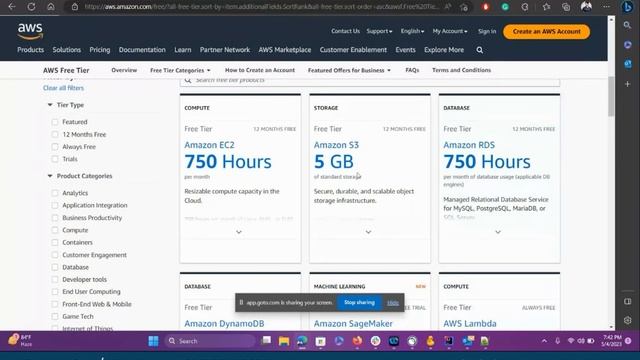
Task: Click Clear all filters link
Action: point(63,88)
